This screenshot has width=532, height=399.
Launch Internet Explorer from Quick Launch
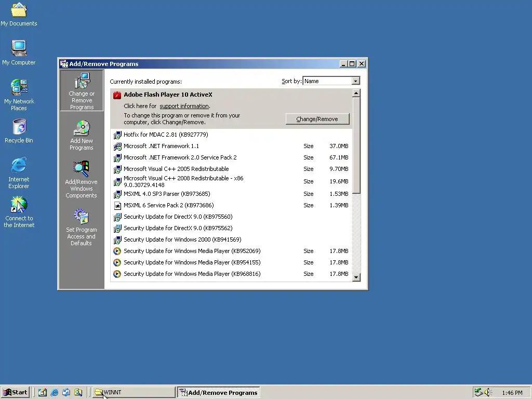54,393
